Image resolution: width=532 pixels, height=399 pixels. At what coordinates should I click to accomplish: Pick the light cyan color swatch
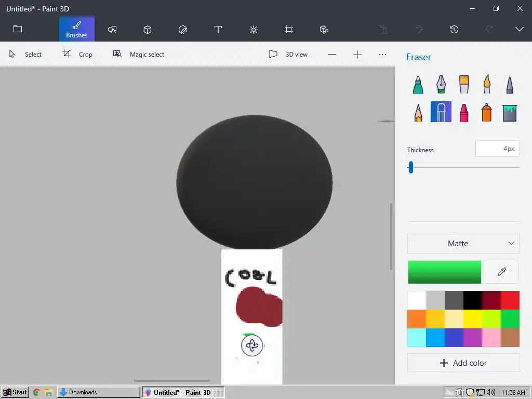point(417,338)
